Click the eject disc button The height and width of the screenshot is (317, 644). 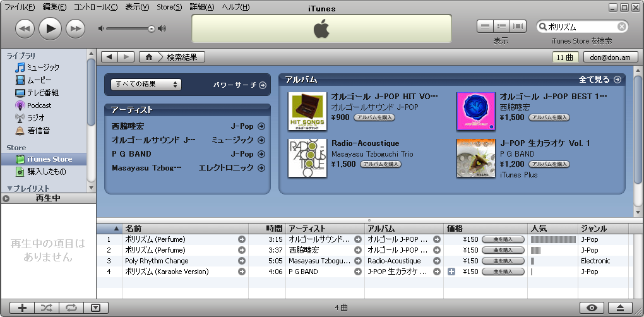pos(620,308)
